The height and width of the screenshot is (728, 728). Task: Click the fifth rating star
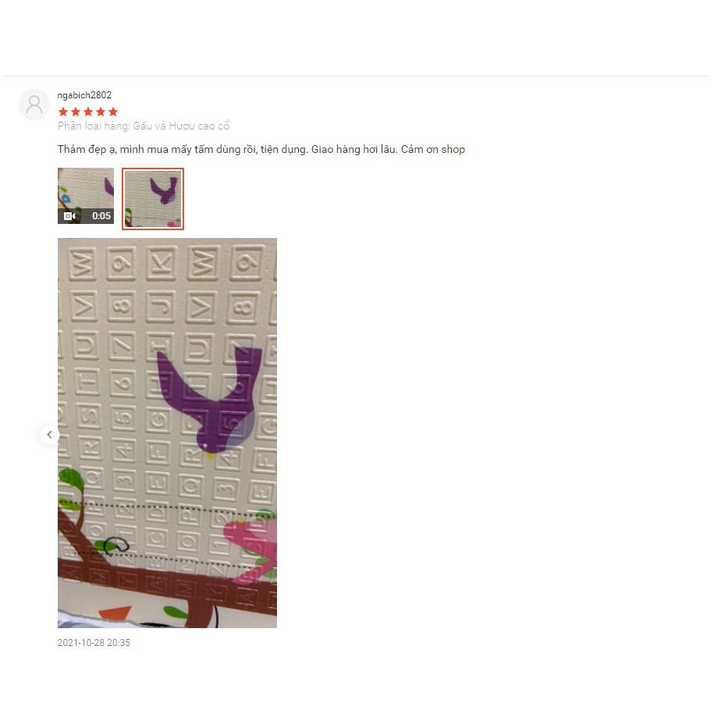point(113,112)
